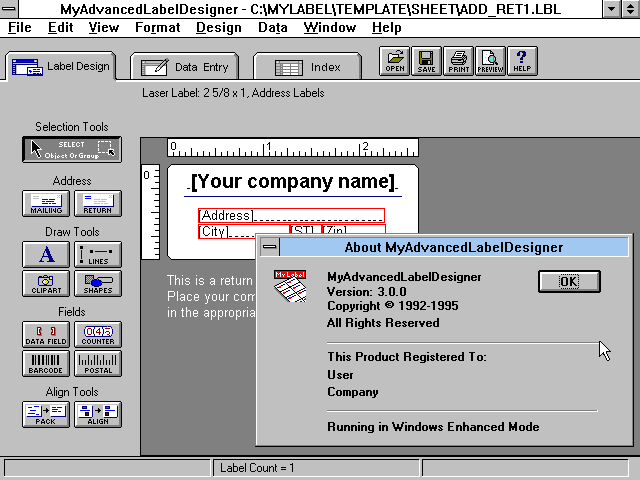Image resolution: width=640 pixels, height=480 pixels.
Task: Activate the Select Object Or Group tool
Action: [72, 149]
